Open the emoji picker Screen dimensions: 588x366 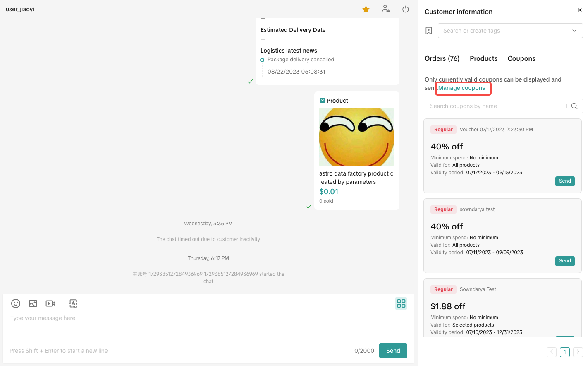click(16, 303)
